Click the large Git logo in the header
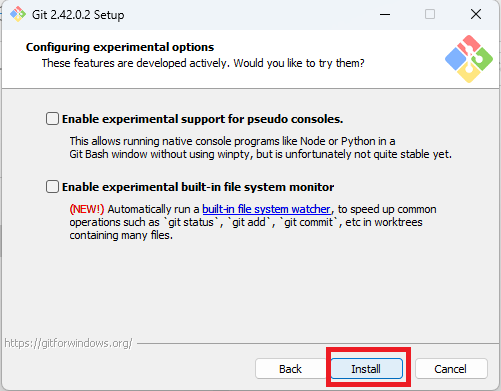Image resolution: width=501 pixels, height=391 pixels. tap(469, 59)
